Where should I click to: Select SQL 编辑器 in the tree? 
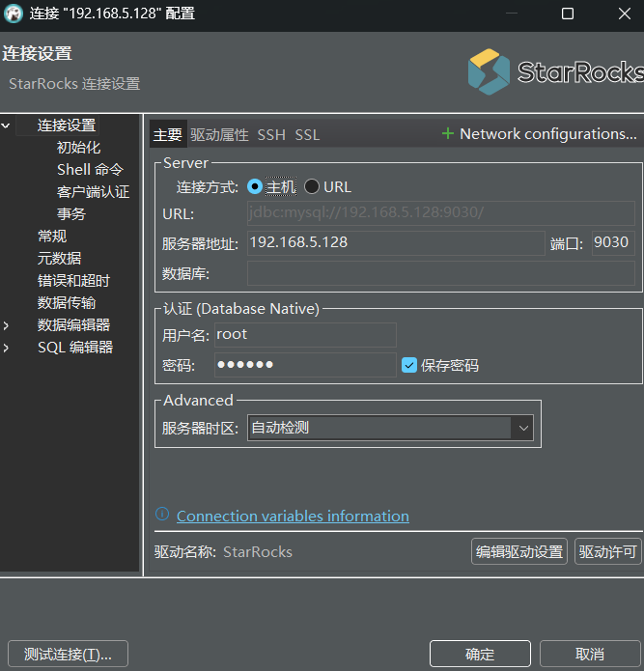click(75, 348)
